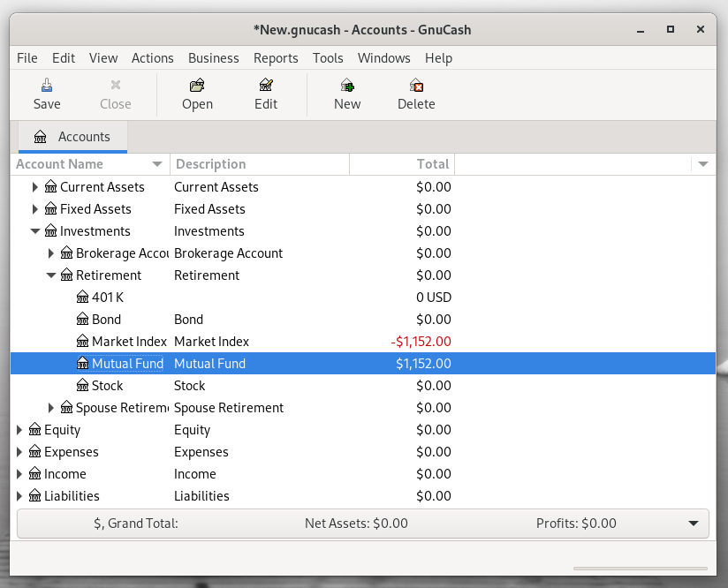Collapse the Investments account tree
The height and width of the screenshot is (588, 728).
35,231
